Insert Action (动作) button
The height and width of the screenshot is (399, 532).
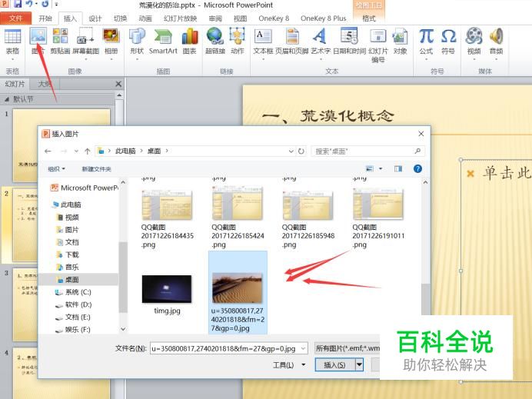click(237, 42)
